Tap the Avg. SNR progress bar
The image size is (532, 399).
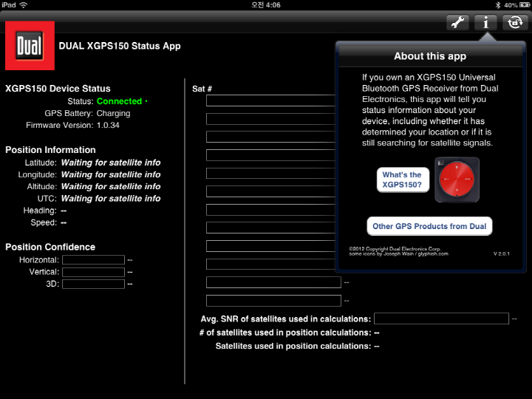tap(441, 318)
